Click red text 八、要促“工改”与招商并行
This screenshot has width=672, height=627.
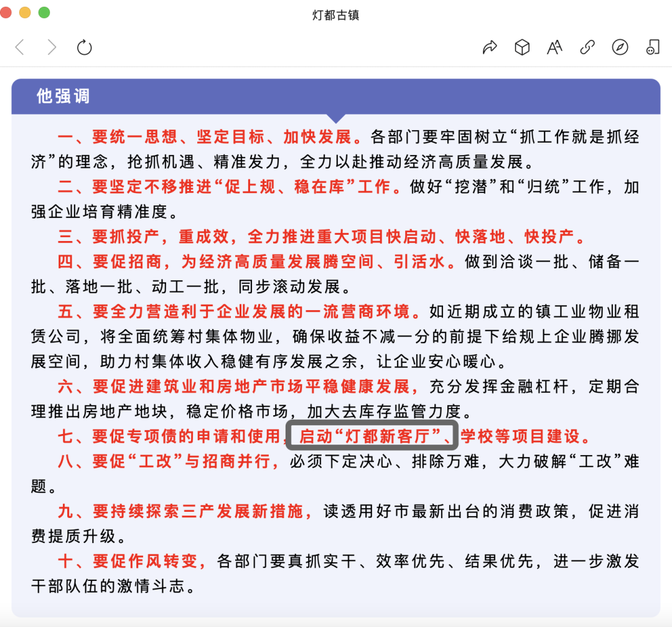coord(164,461)
